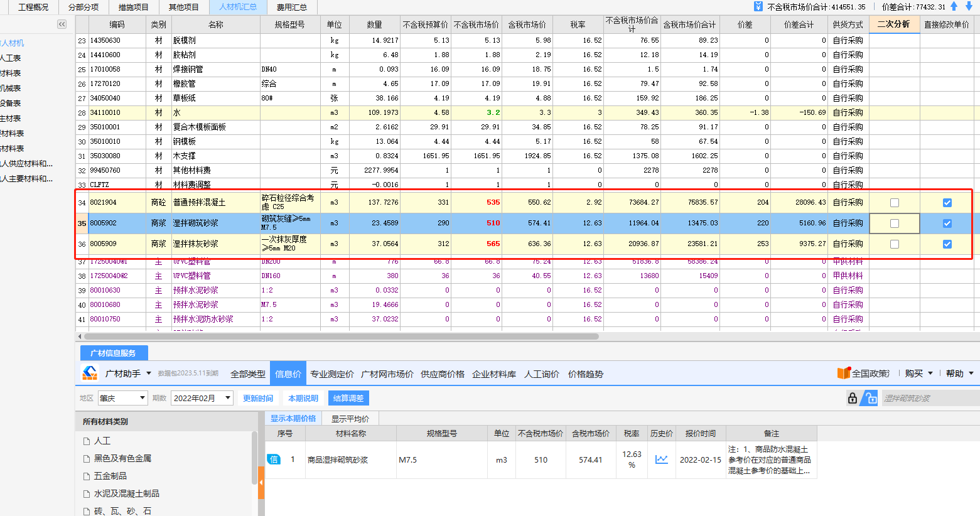
Task: Select 主材表 in the left sidebar
Action: tap(11, 118)
